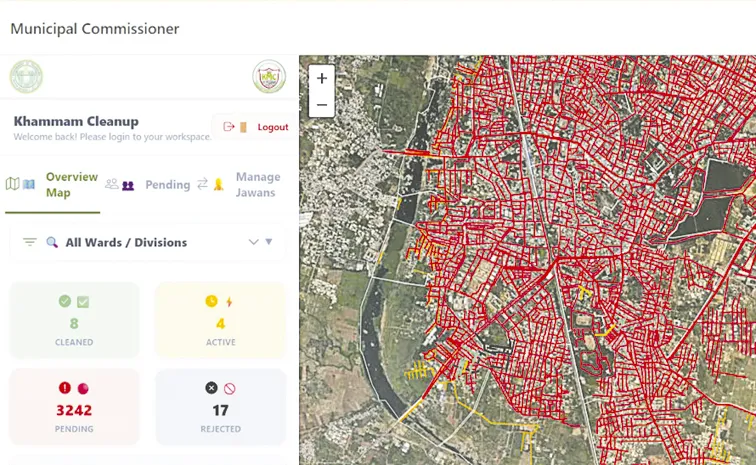
Task: Click the magnifier search icon
Action: [52, 242]
